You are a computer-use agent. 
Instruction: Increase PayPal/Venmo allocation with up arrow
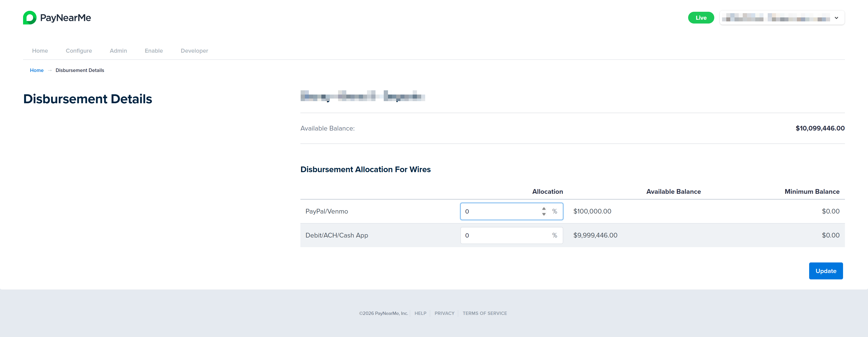click(x=544, y=209)
